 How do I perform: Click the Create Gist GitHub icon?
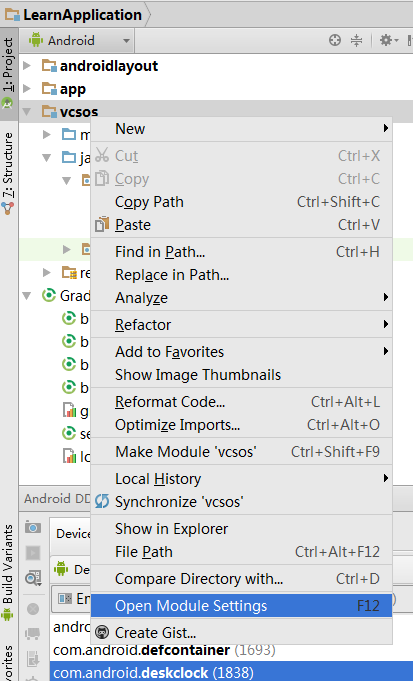tap(102, 632)
